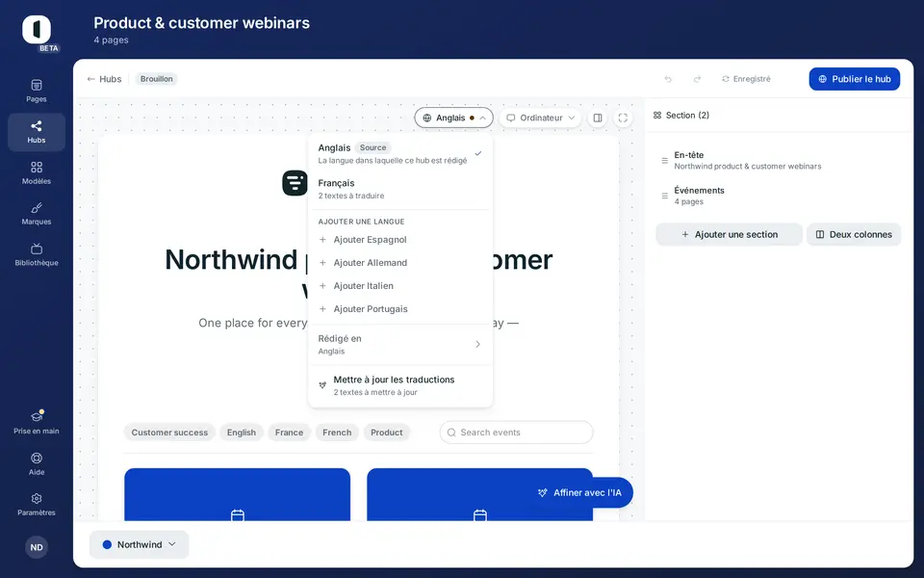The image size is (924, 578).
Task: Switch to Français language
Action: coord(400,189)
